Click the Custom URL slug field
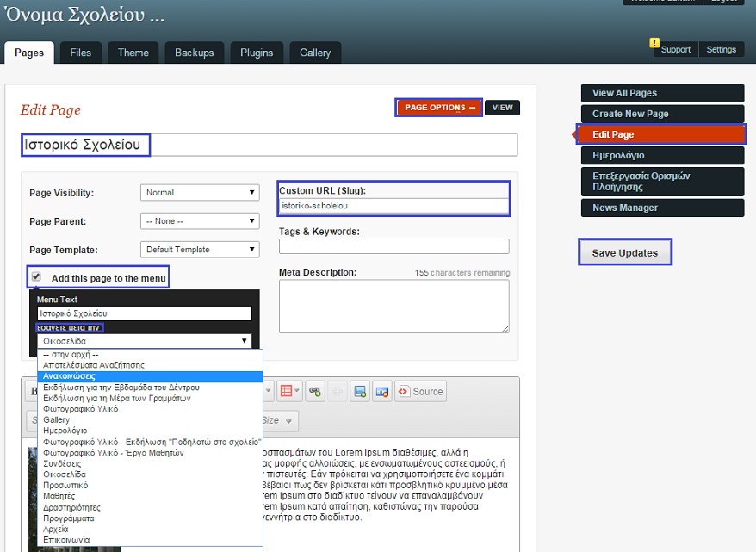756x552 pixels. point(393,207)
